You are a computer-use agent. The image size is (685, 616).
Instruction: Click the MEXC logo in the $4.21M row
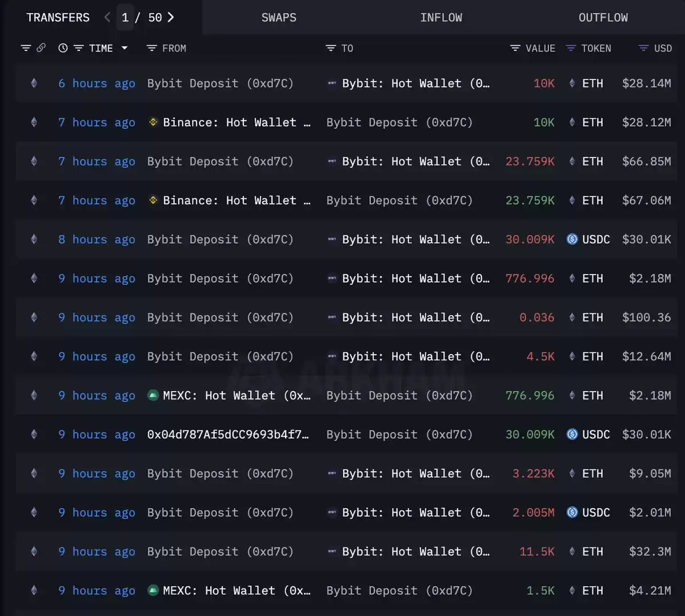153,591
